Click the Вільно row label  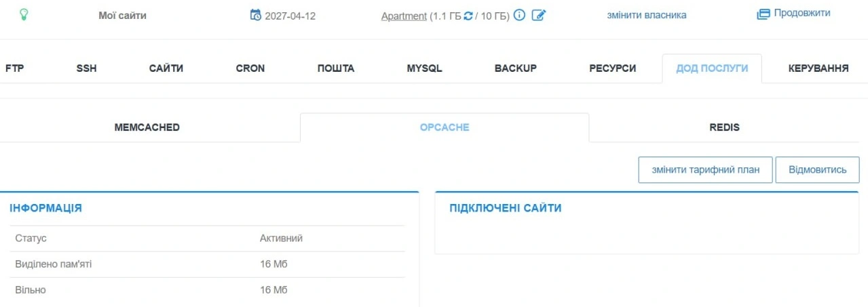(x=31, y=289)
